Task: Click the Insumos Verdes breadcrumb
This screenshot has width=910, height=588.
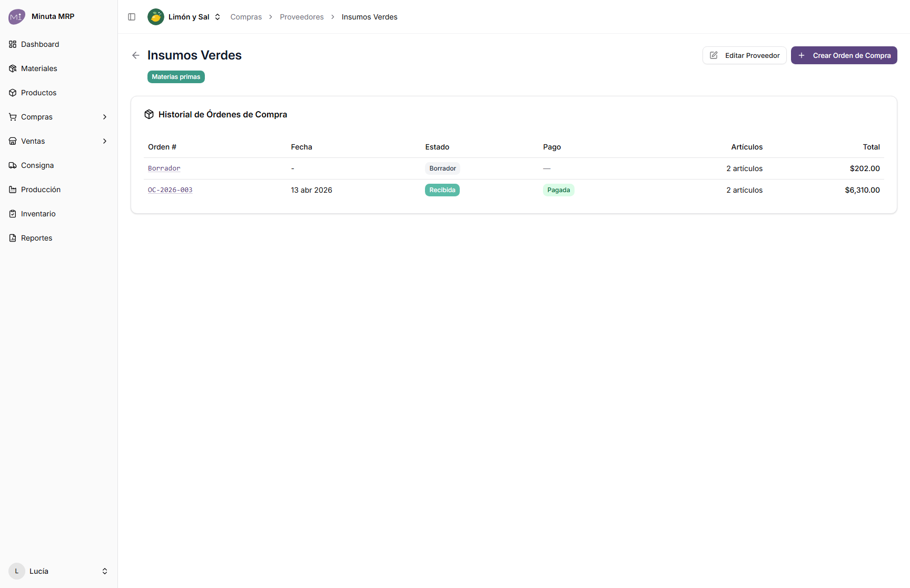Action: coord(370,17)
